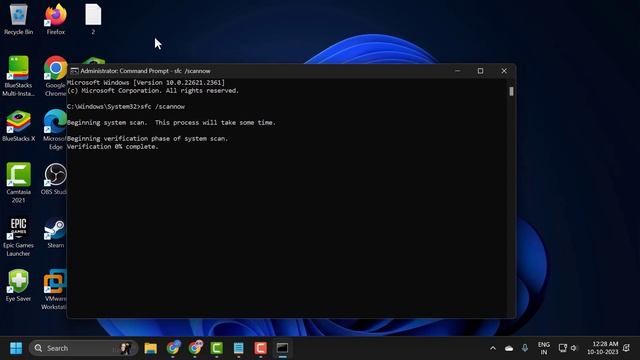Open red Camtasia recorder icon in taskbar
Image resolution: width=640 pixels, height=360 pixels.
click(x=260, y=348)
